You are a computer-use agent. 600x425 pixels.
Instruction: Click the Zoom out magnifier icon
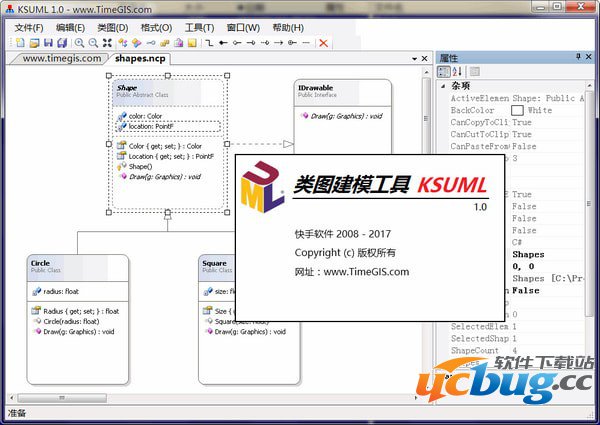tap(92, 43)
